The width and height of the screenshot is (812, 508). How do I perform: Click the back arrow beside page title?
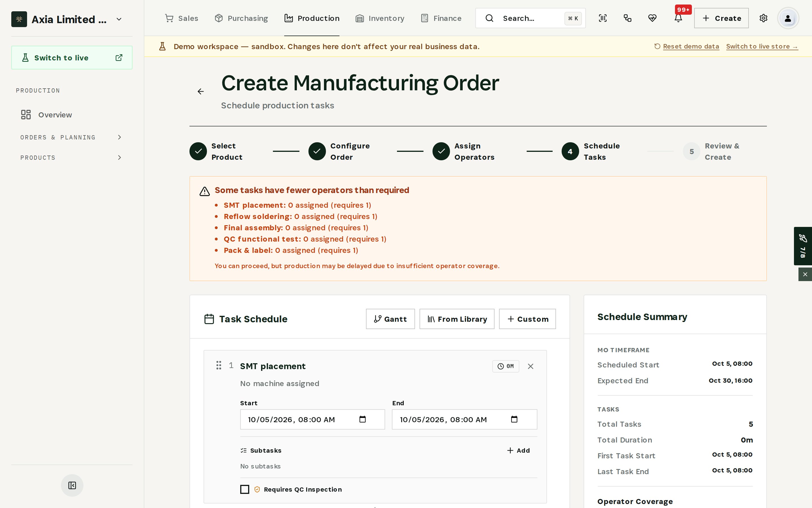201,91
